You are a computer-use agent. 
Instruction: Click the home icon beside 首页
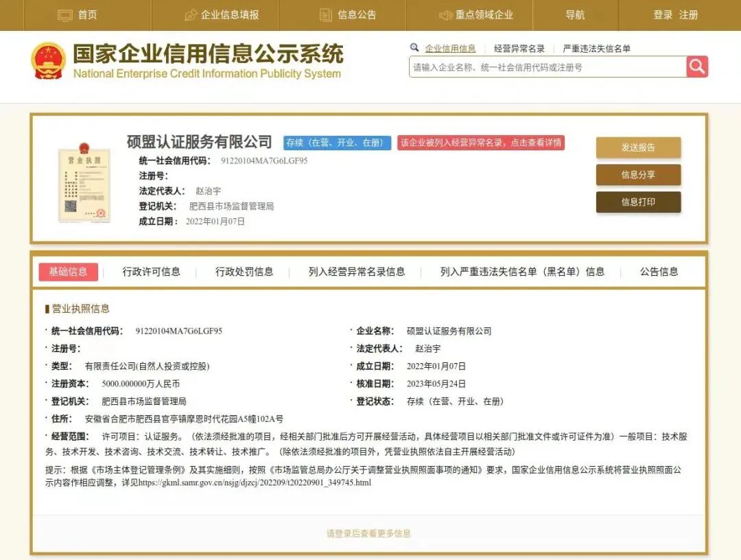pos(65,14)
